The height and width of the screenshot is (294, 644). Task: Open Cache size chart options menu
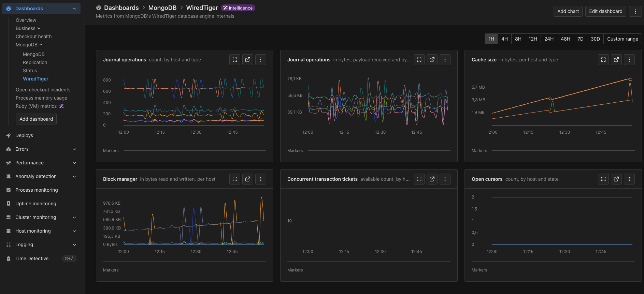pos(629,60)
